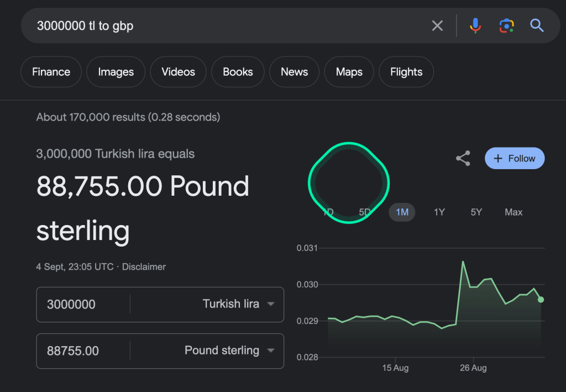Show the 5Y chart range
The image size is (566, 392).
coord(476,212)
